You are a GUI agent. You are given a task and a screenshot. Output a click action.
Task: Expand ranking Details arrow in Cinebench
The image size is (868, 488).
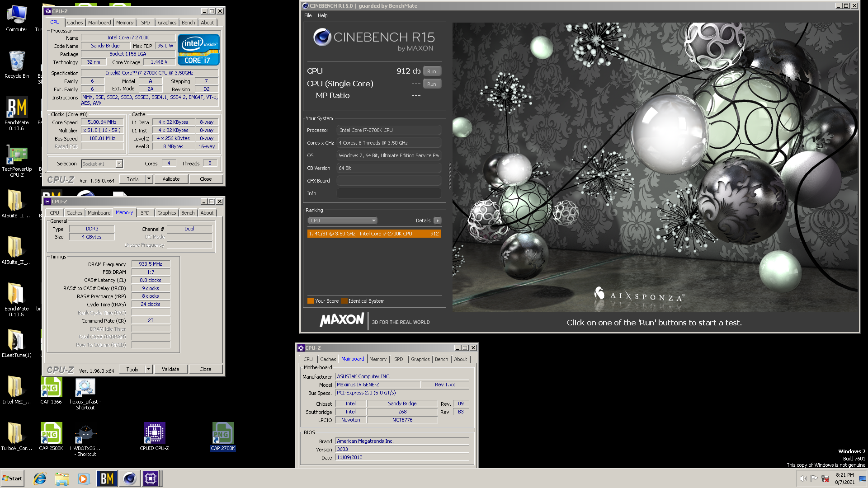point(437,221)
